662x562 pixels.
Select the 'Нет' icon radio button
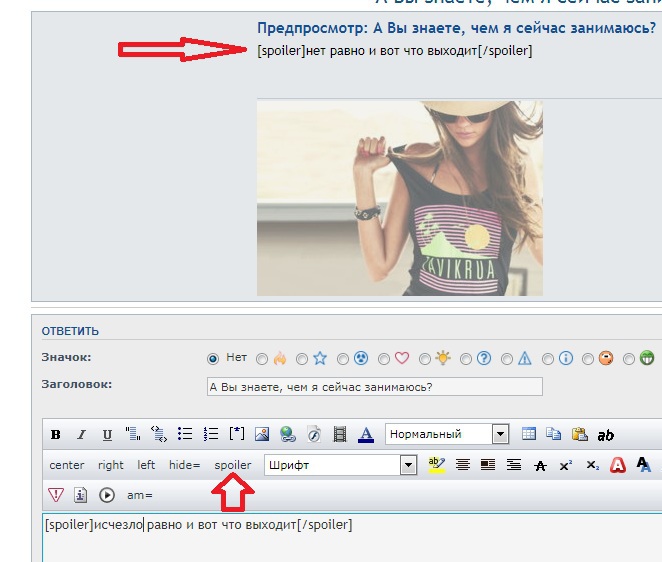pyautogui.click(x=212, y=358)
